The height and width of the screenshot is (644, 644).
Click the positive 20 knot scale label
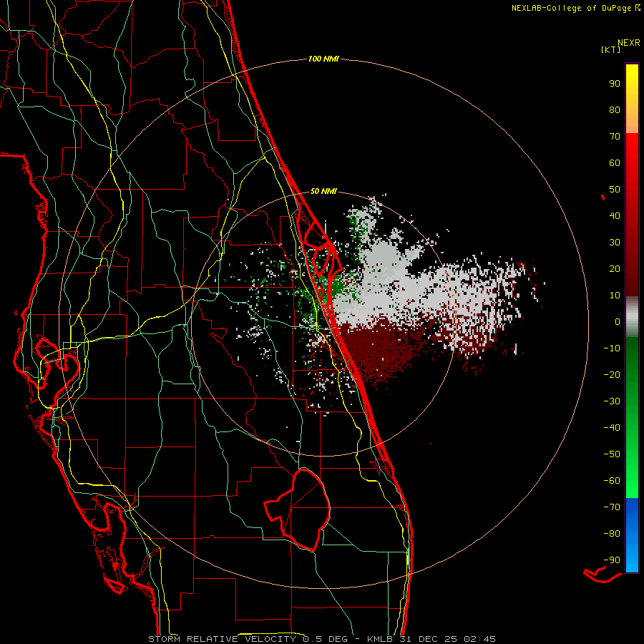coord(615,268)
